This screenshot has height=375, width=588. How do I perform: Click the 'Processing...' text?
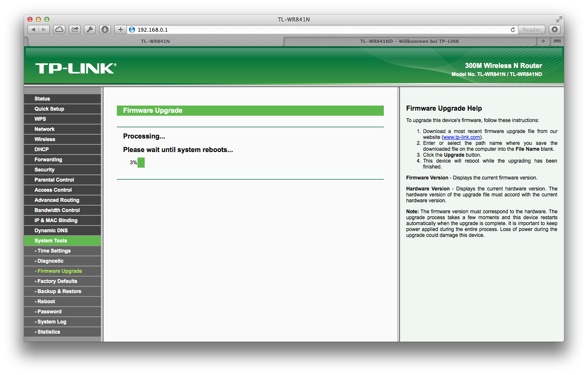(144, 136)
